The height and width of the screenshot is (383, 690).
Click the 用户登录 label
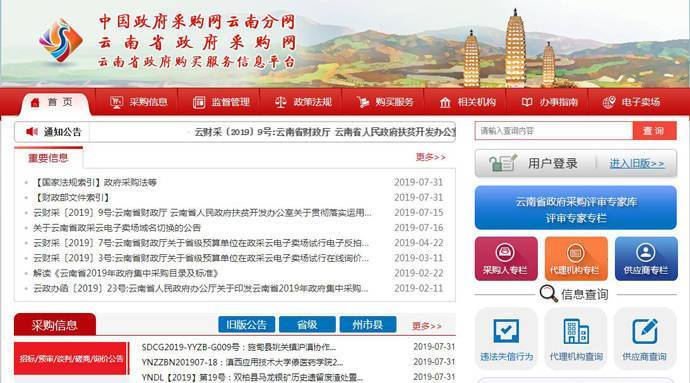point(553,163)
